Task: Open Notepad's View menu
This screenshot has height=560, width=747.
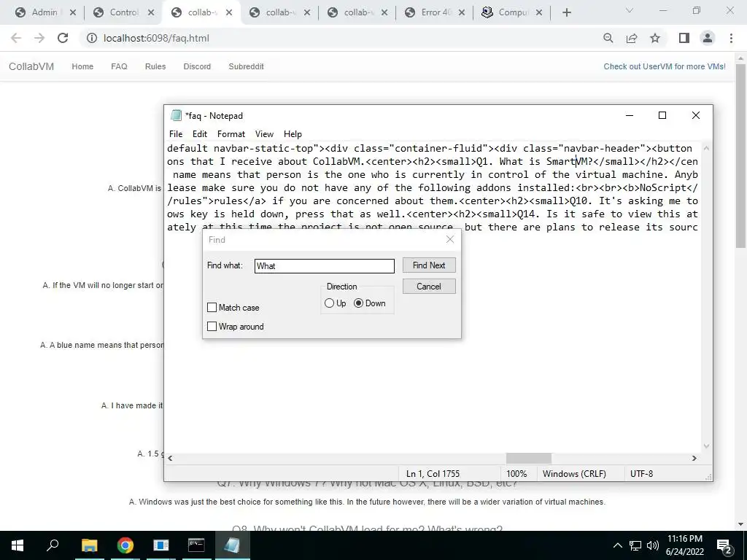Action: 264,134
